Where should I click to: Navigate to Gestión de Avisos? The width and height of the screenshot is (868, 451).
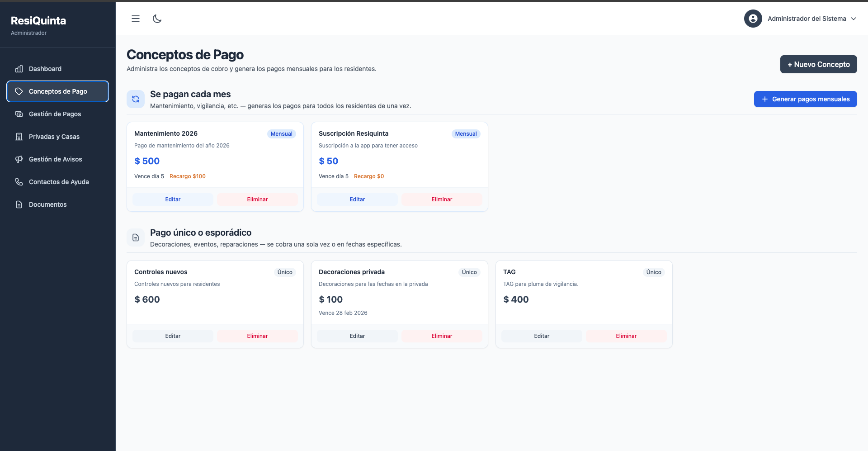coord(57,159)
